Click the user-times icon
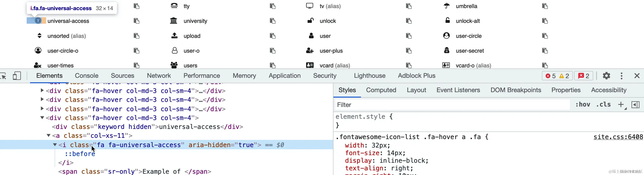Image resolution: width=644 pixels, height=175 pixels. (x=37, y=65)
